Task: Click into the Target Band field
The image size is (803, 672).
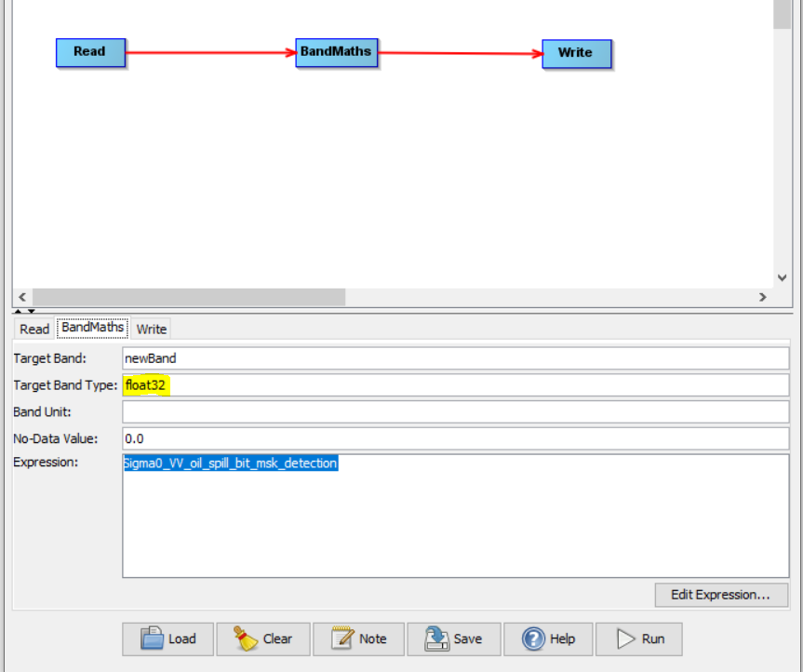Action: coord(455,358)
